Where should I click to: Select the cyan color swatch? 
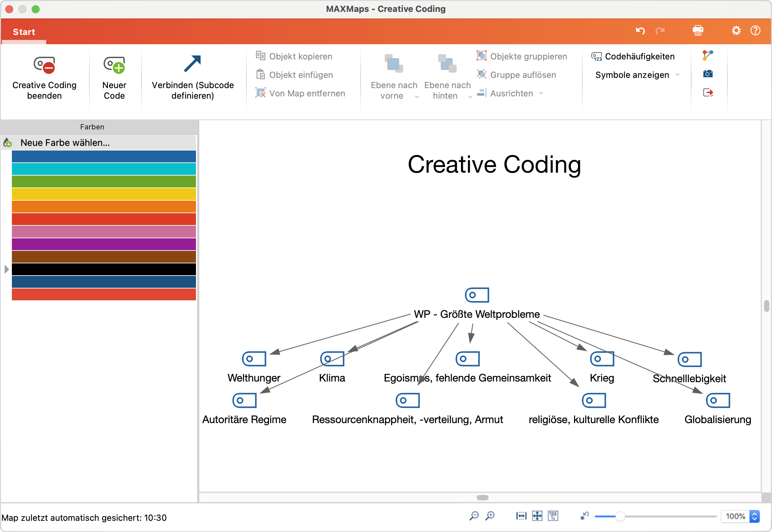point(104,169)
